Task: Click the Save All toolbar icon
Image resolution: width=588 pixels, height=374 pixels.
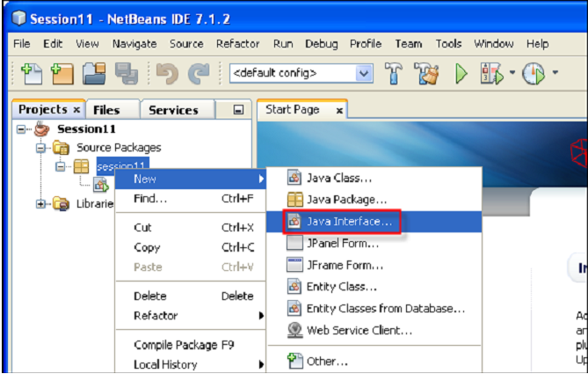Action: [x=127, y=74]
